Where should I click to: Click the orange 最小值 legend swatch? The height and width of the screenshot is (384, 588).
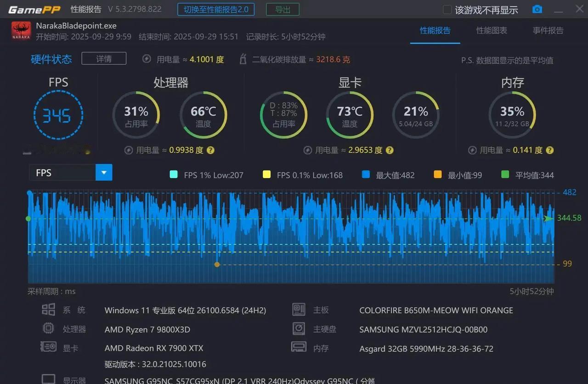point(437,174)
